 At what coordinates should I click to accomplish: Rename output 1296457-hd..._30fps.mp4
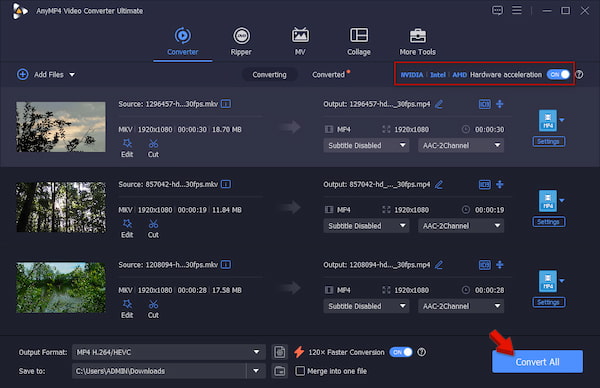pos(439,104)
